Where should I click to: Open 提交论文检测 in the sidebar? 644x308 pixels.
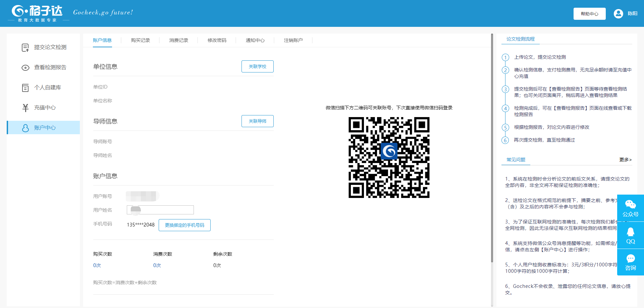coord(43,47)
